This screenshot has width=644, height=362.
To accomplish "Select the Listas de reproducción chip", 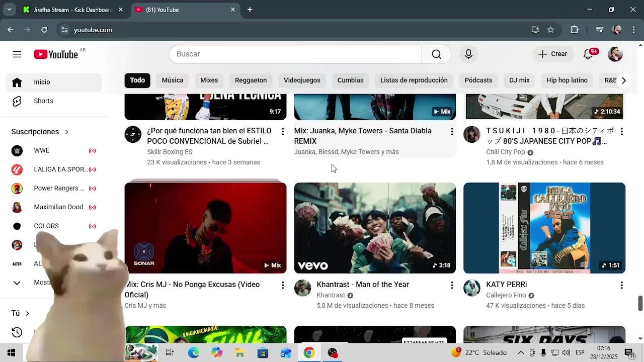I will pos(414,80).
